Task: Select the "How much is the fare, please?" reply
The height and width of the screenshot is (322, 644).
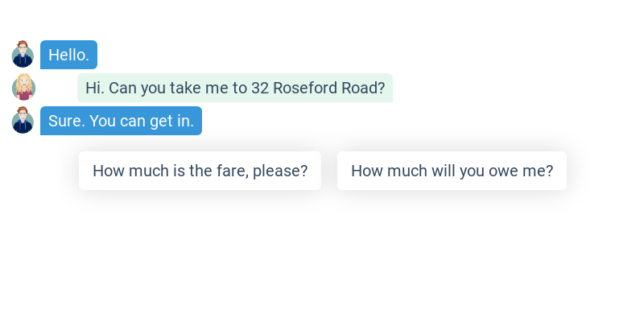Action: 200,171
